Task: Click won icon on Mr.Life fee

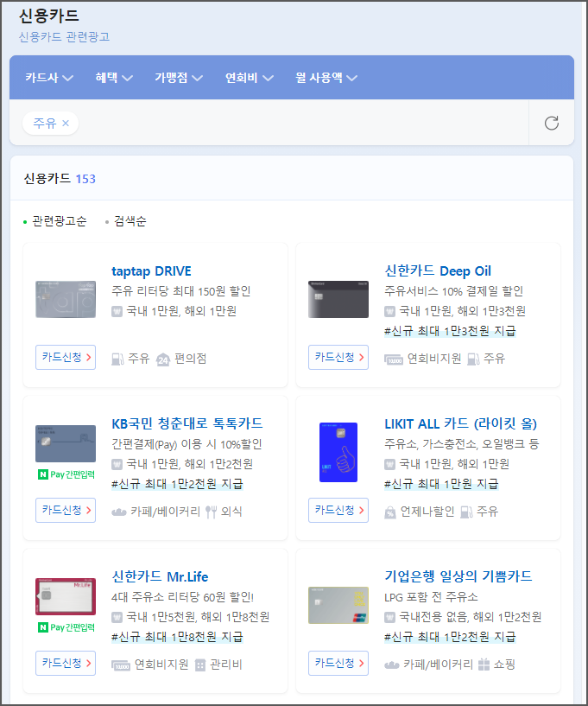Action: point(117,617)
